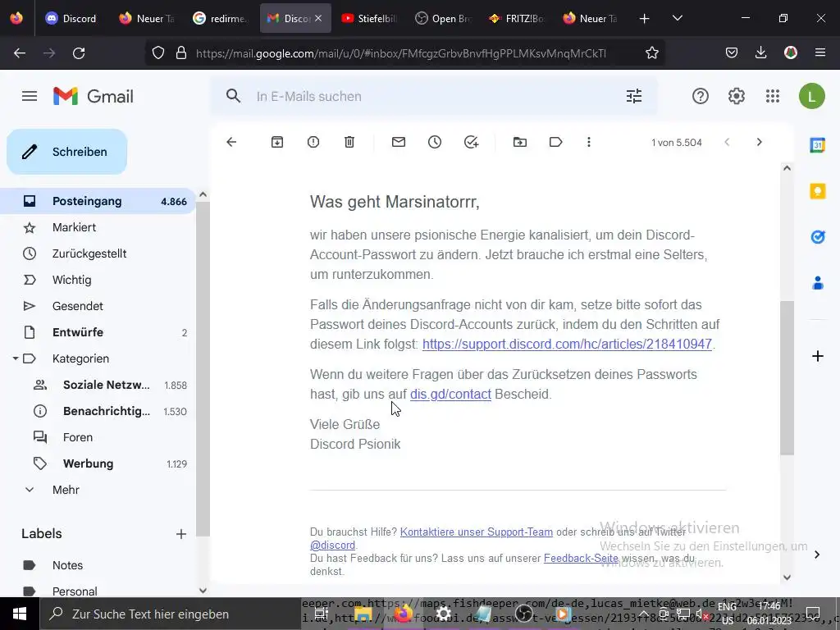List all tabs dropdown arrow
This screenshot has height=630, width=840.
[x=677, y=18]
